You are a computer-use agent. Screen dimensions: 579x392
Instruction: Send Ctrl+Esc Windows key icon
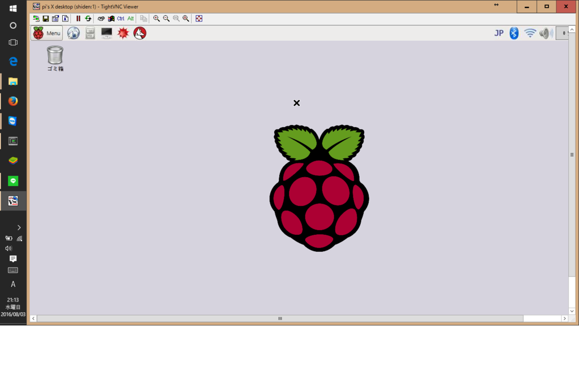111,19
